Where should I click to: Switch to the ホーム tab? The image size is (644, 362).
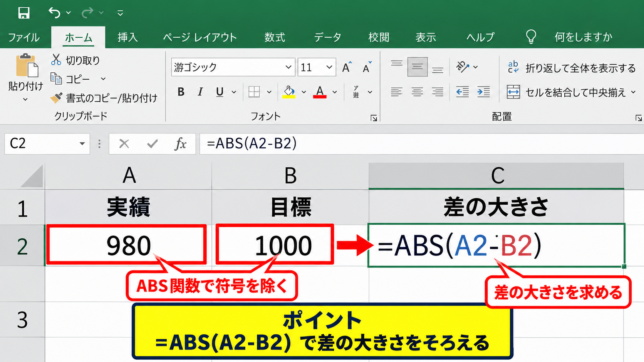tap(79, 37)
